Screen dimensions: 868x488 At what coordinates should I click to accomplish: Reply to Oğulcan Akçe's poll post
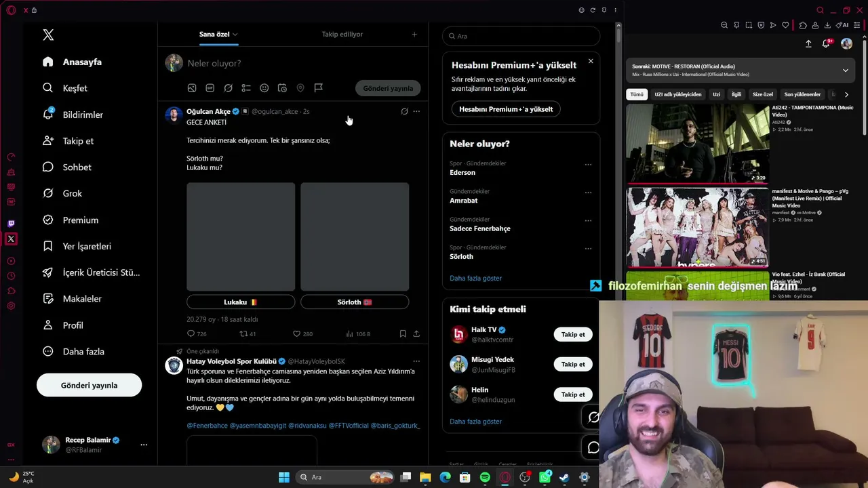(x=197, y=333)
